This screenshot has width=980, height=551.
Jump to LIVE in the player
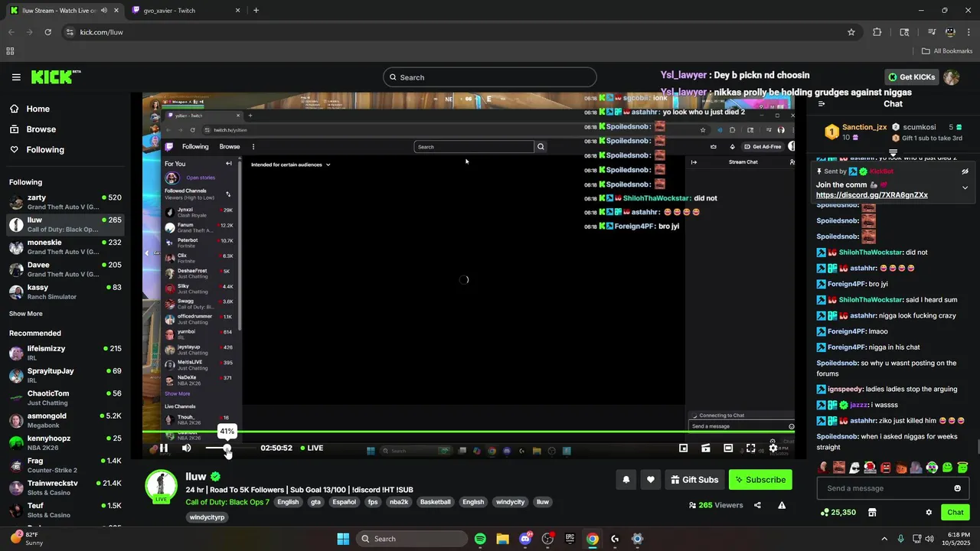click(312, 448)
